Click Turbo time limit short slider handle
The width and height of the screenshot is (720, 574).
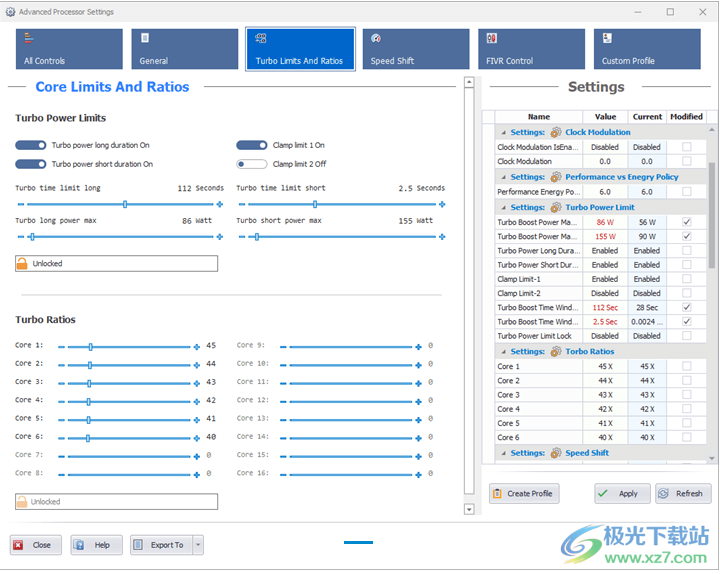315,204
